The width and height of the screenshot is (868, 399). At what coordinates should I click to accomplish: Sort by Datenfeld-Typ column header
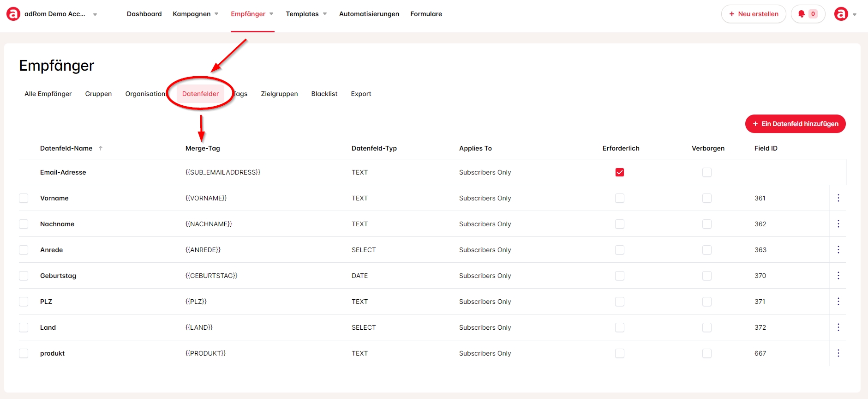pyautogui.click(x=374, y=148)
